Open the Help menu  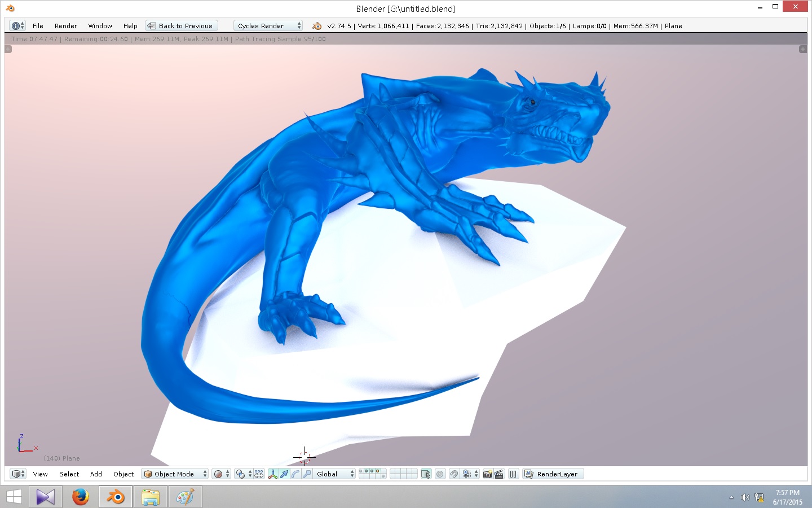130,26
